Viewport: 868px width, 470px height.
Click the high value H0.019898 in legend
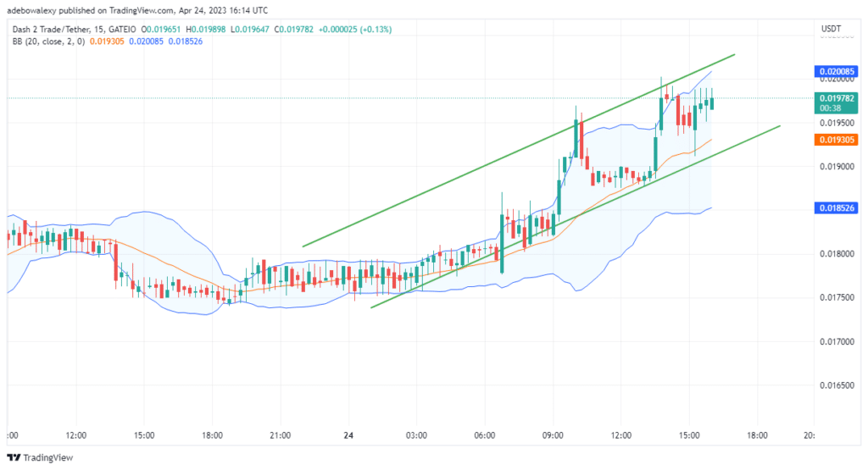pos(205,30)
